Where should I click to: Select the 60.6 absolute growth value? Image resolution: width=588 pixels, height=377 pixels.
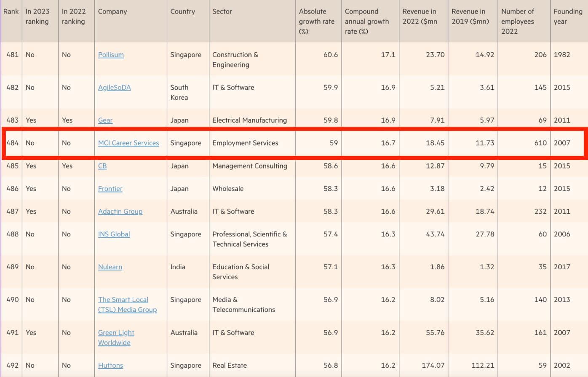click(x=331, y=55)
